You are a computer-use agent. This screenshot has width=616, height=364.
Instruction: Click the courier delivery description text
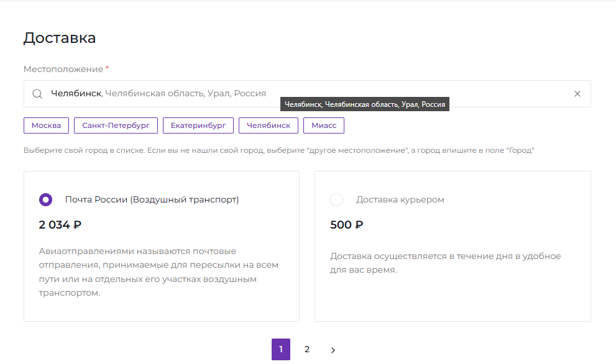pos(445,263)
